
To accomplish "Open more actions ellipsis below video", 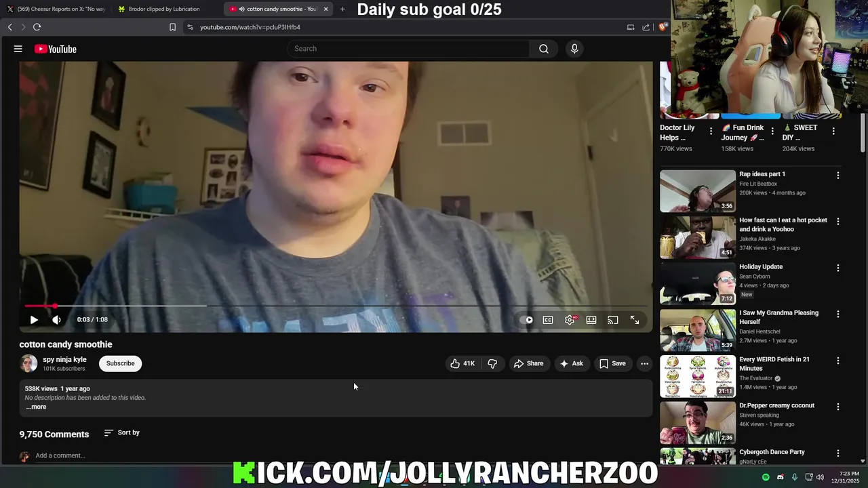I will point(644,364).
